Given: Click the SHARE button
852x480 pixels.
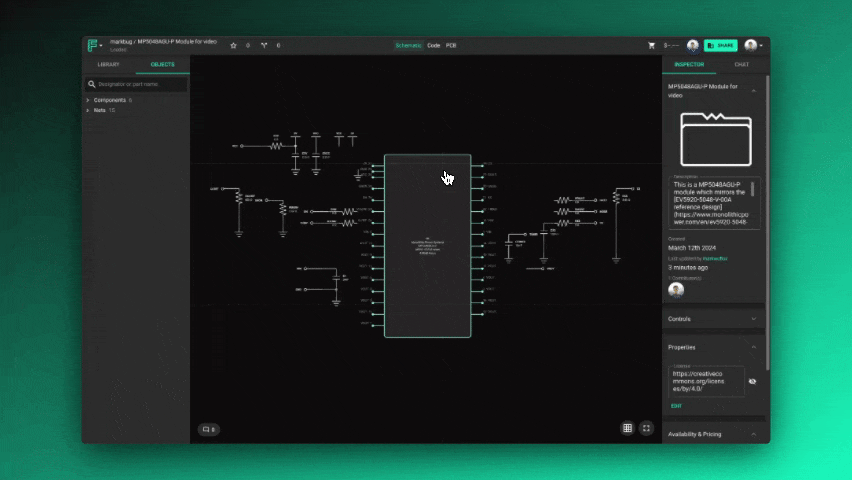Looking at the screenshot, I should [x=721, y=46].
